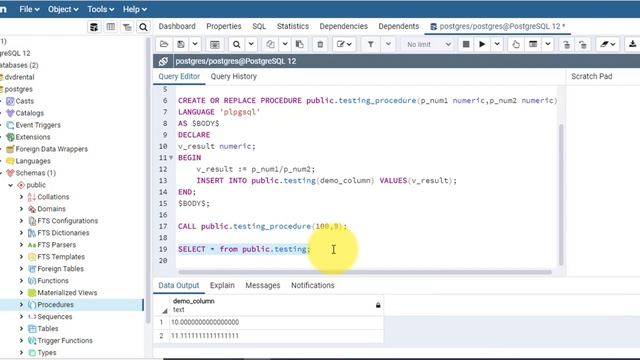
Task: Switch to the Dashboard tab
Action: pos(177,26)
